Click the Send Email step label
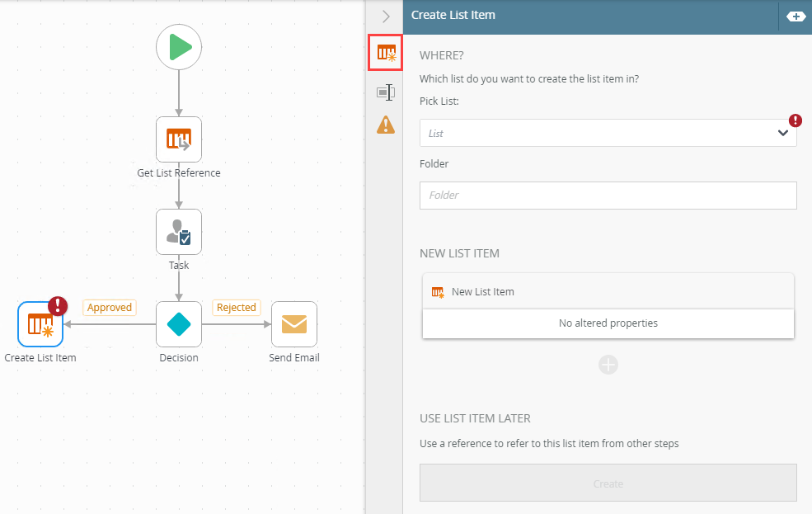Viewport: 812px width, 514px height. point(294,357)
